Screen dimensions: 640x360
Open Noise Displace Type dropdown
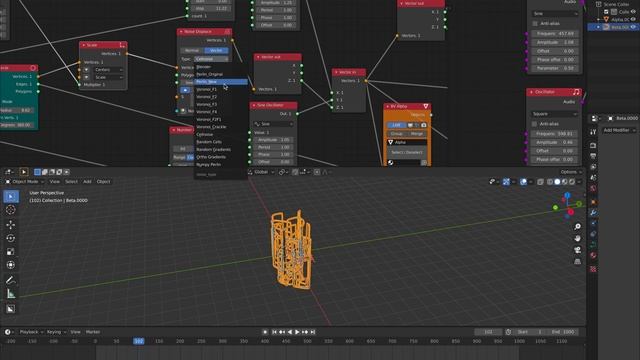click(211, 59)
